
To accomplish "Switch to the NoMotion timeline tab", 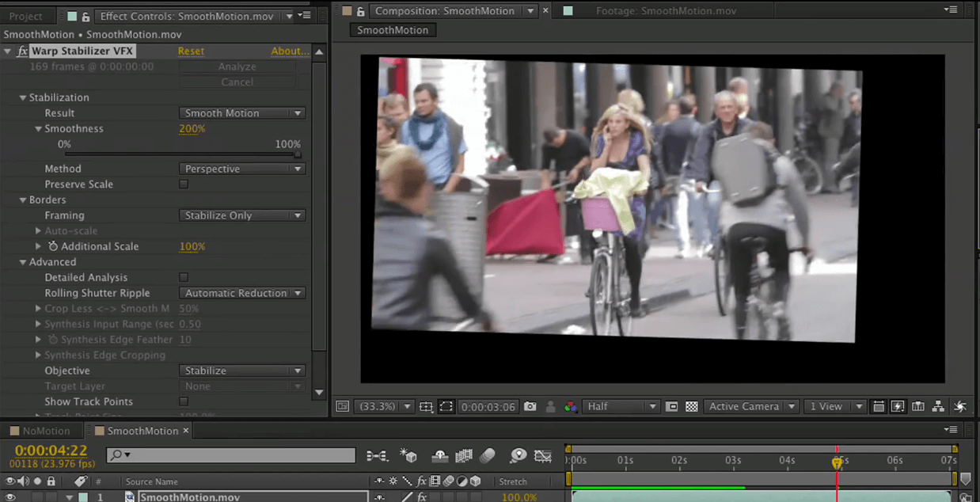I will tap(46, 431).
